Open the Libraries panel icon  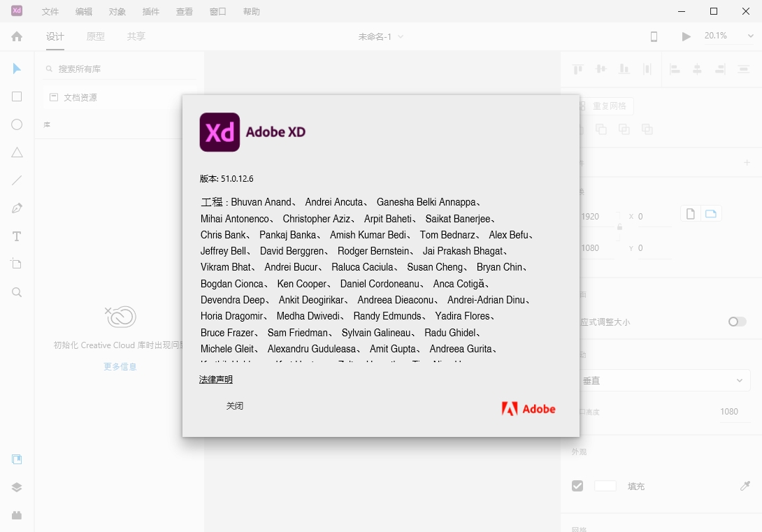[x=17, y=459]
